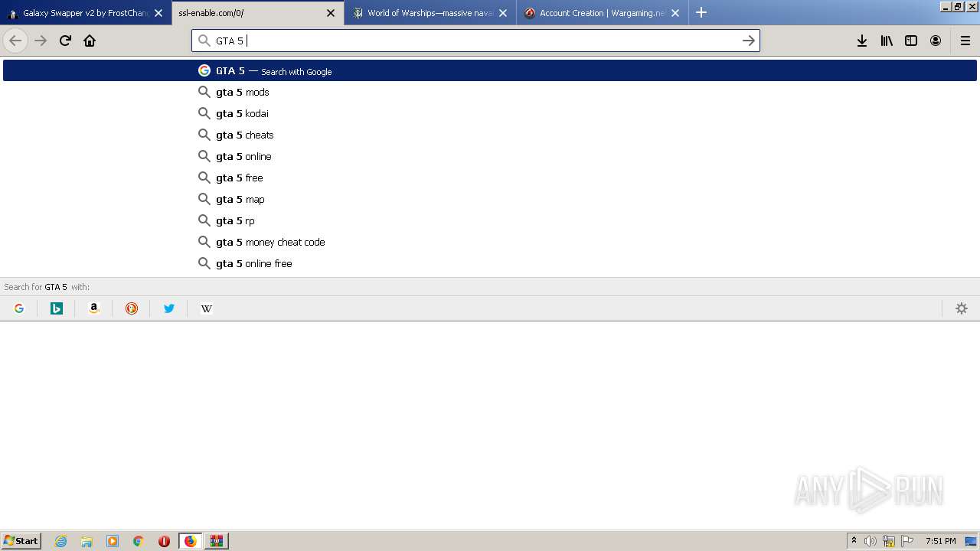Viewport: 980px width, 551px height.
Task: Reload the current page
Action: [65, 41]
